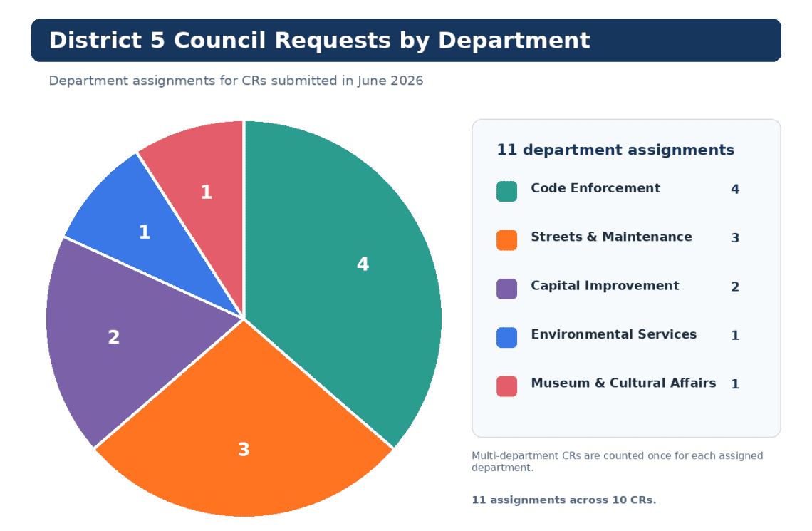Click the count 3 beside Streets & Maintenance
812x531 pixels.
pos(735,238)
